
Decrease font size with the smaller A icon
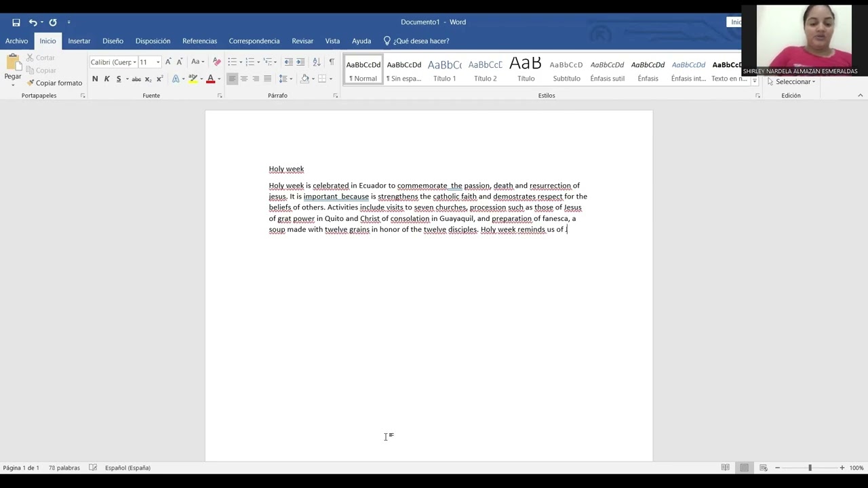click(179, 62)
